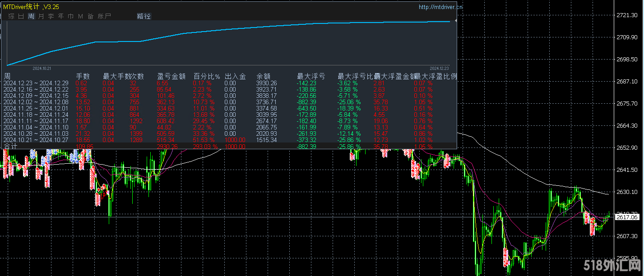Open the 账户 account tab
Viewport: 644px width, 276px height.
tap(104, 16)
